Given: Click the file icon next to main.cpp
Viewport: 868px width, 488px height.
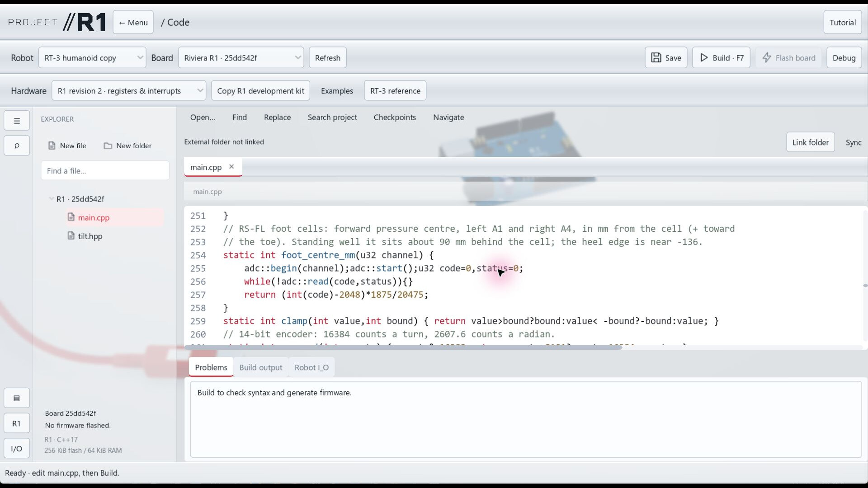Looking at the screenshot, I should pos(71,217).
